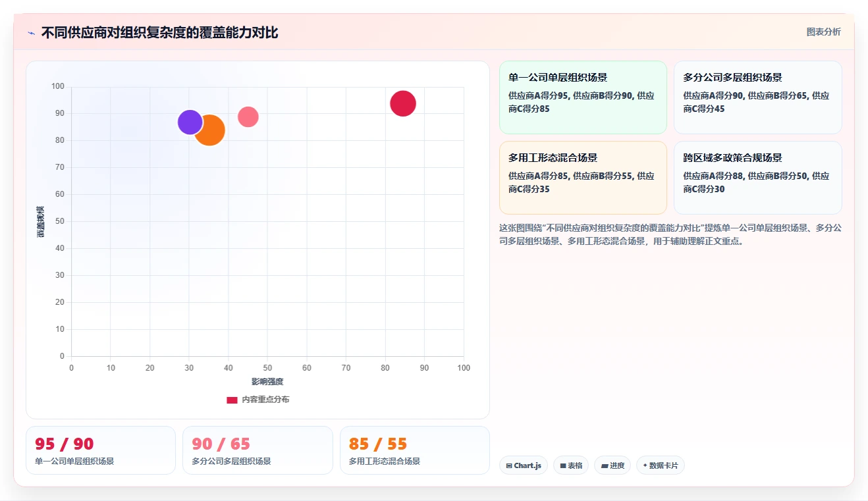This screenshot has width=868, height=501.
Task: Click 多分公司多层组织场景 caption under 90 / 65
Action: click(231, 461)
